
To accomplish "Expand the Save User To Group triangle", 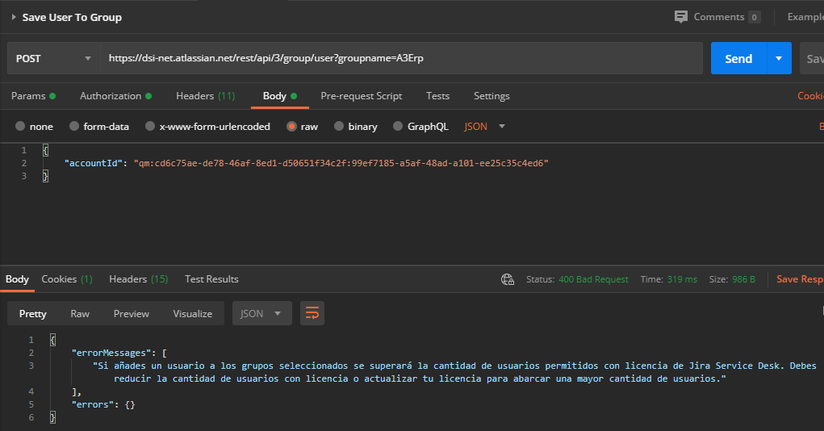I will (14, 17).
